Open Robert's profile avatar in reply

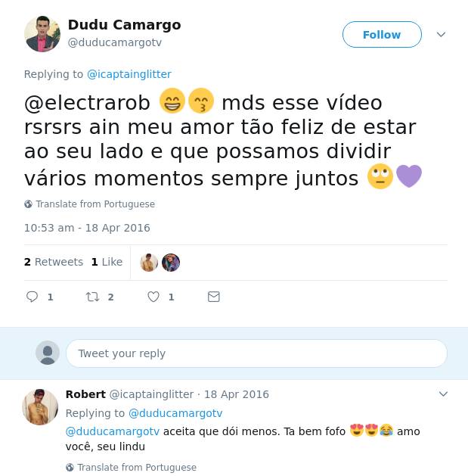40,407
